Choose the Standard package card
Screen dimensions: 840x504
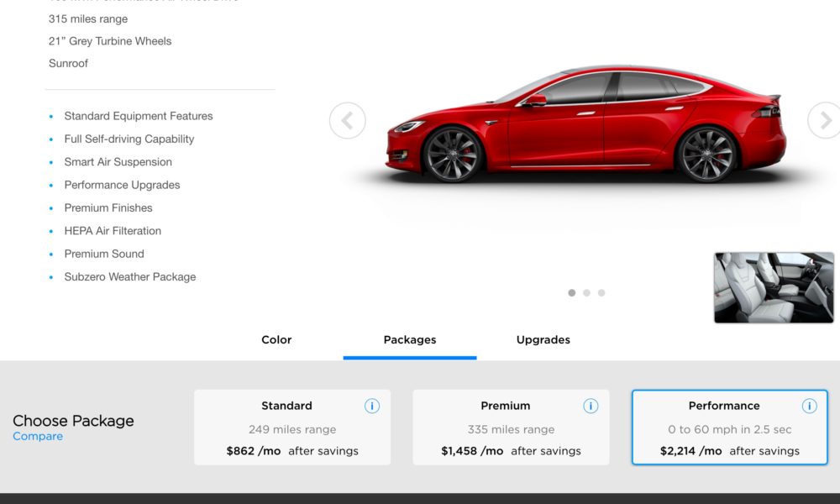point(292,428)
